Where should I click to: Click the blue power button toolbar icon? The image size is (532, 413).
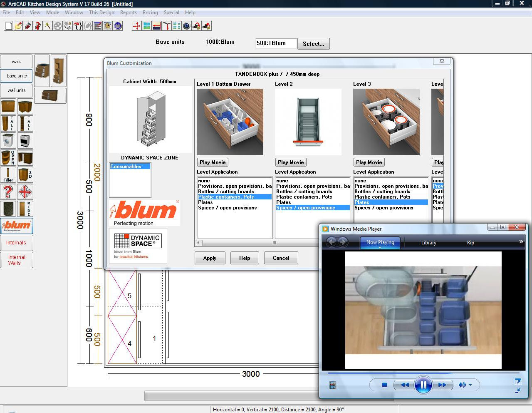[x=118, y=26]
